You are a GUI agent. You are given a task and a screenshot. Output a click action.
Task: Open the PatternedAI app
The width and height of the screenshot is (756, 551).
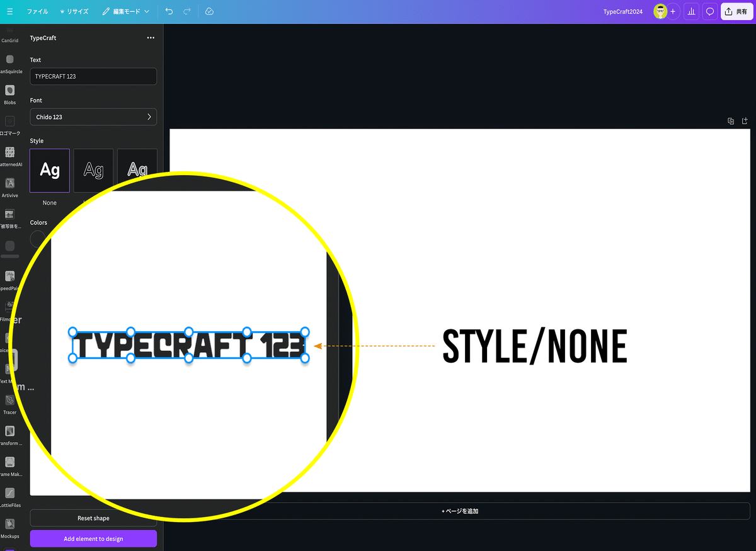10,152
